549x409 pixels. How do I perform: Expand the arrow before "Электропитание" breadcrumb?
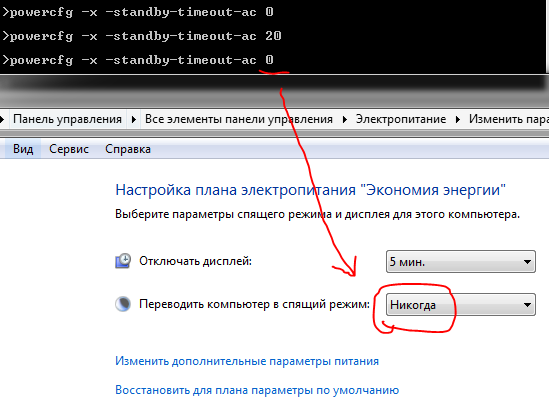(345, 119)
